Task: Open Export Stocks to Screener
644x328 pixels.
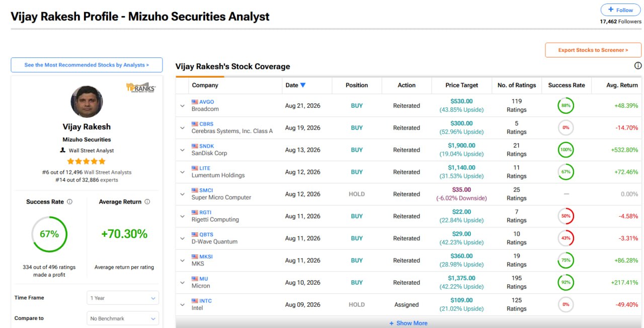Action: pyautogui.click(x=593, y=50)
